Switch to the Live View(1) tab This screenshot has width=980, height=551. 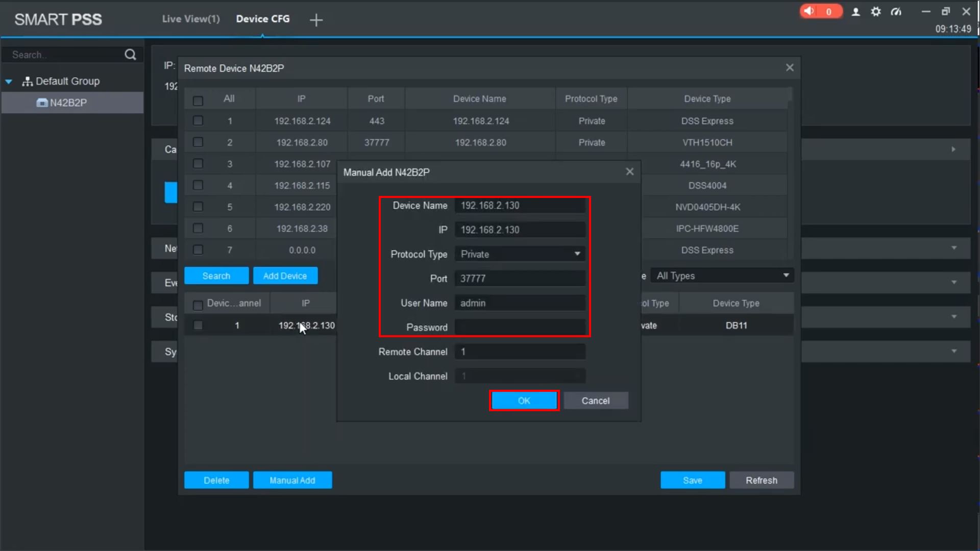coord(191,19)
